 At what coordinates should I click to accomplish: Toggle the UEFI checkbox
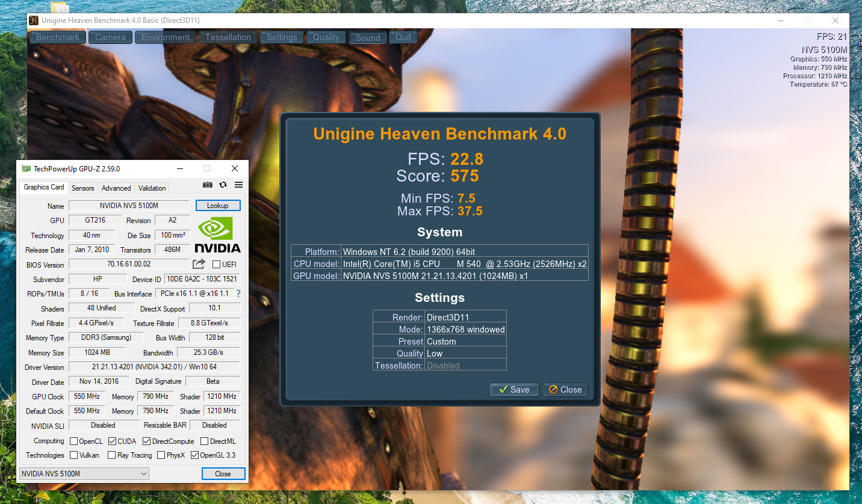coord(216,265)
